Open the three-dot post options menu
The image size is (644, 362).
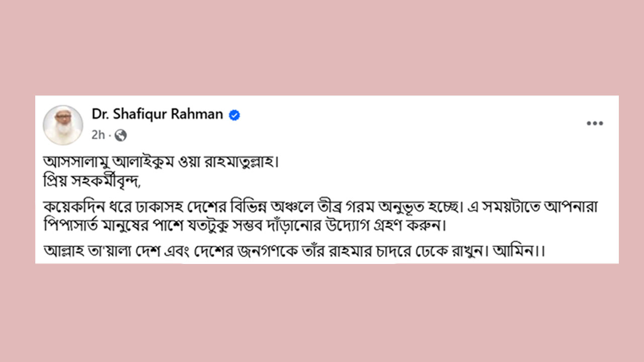click(595, 124)
